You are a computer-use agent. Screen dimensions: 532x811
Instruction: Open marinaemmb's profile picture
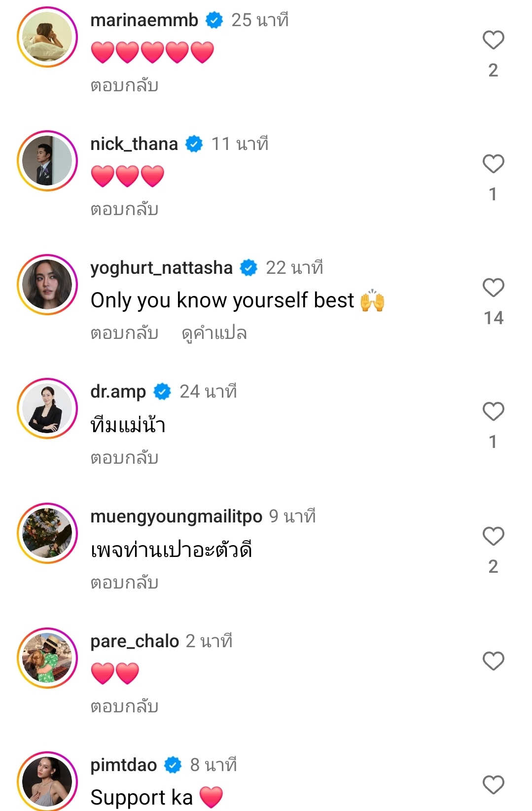tap(47, 37)
